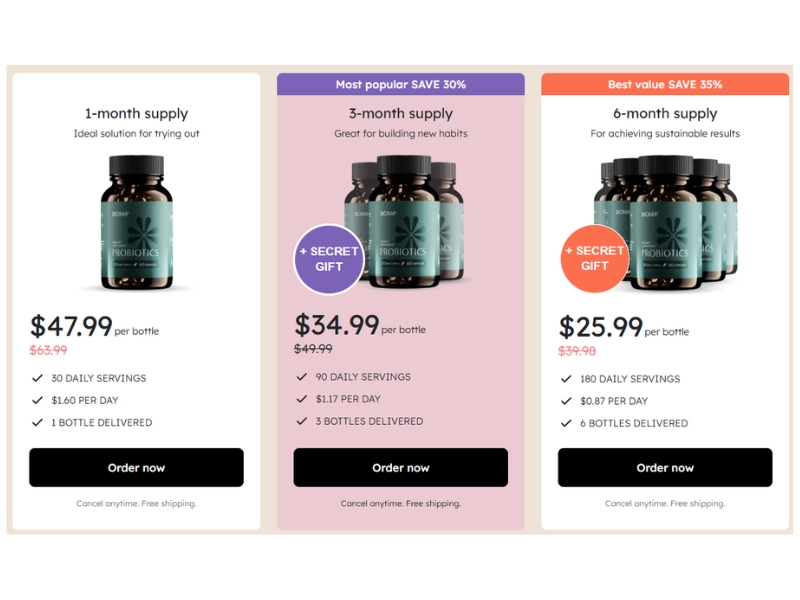Click the orange Secret Gift badge

[594, 258]
